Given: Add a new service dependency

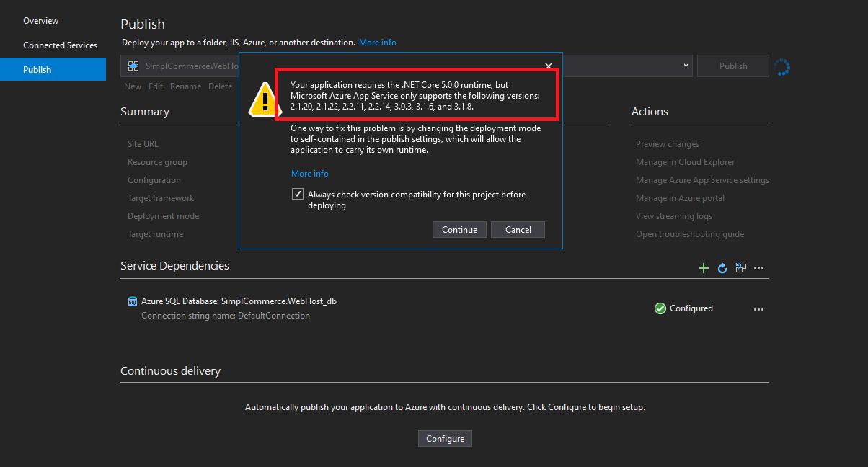Looking at the screenshot, I should coord(703,267).
